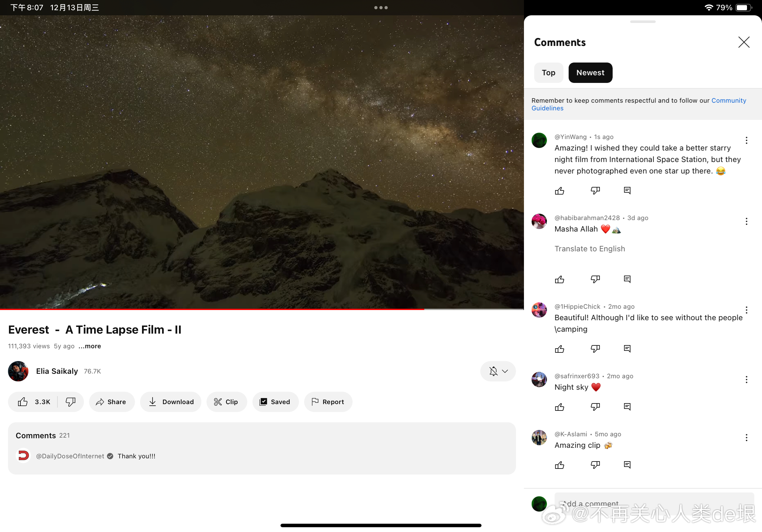
Task: Expand video description with ...more
Action: pyautogui.click(x=90, y=346)
